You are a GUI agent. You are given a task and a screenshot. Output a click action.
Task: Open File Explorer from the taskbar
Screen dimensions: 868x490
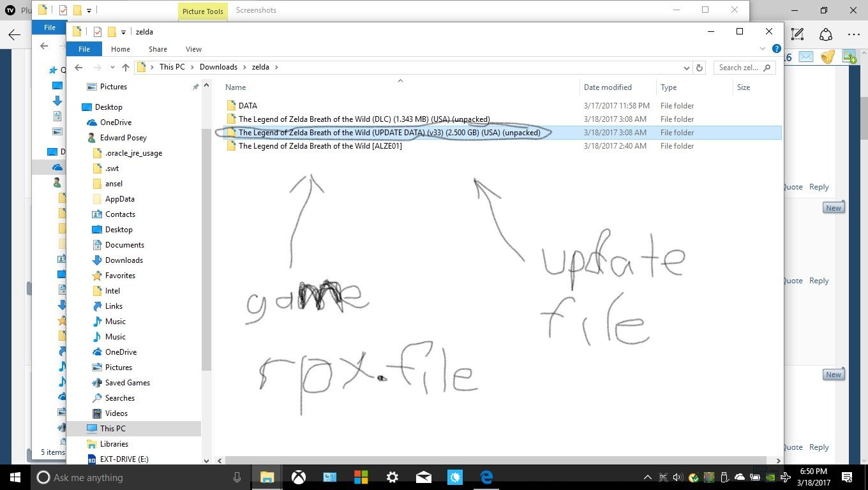click(x=267, y=477)
